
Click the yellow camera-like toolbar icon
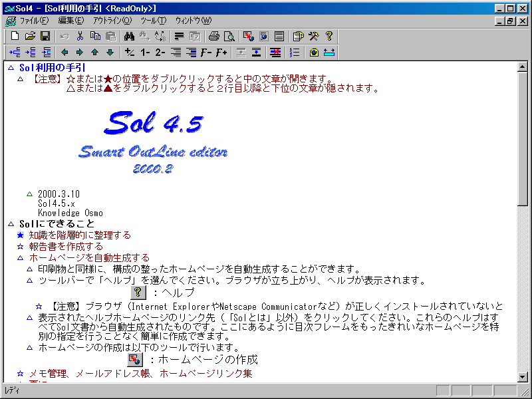pyautogui.click(x=314, y=53)
